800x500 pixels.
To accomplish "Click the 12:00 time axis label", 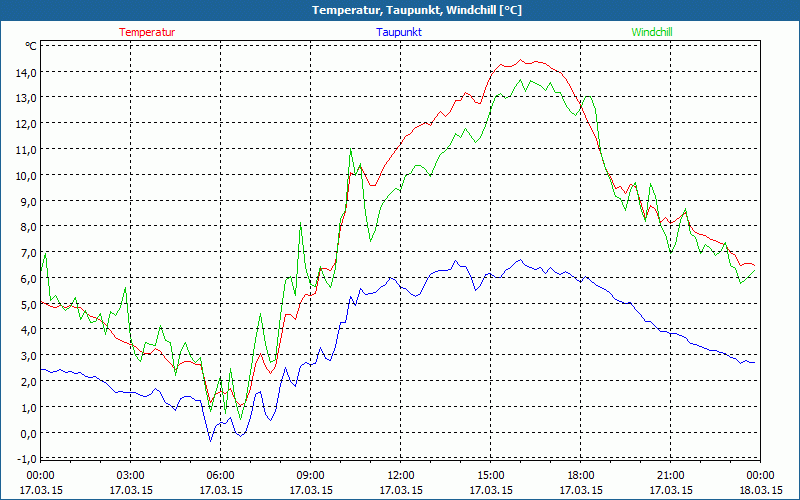I will coord(401,476).
